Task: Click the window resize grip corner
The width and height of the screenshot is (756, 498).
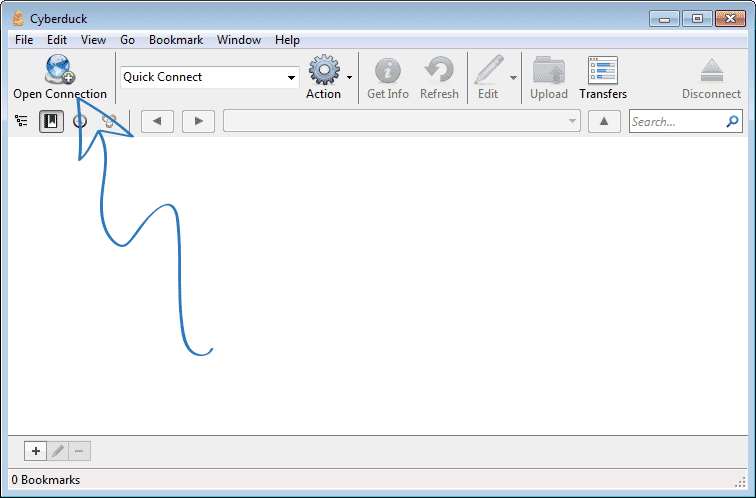Action: point(740,483)
